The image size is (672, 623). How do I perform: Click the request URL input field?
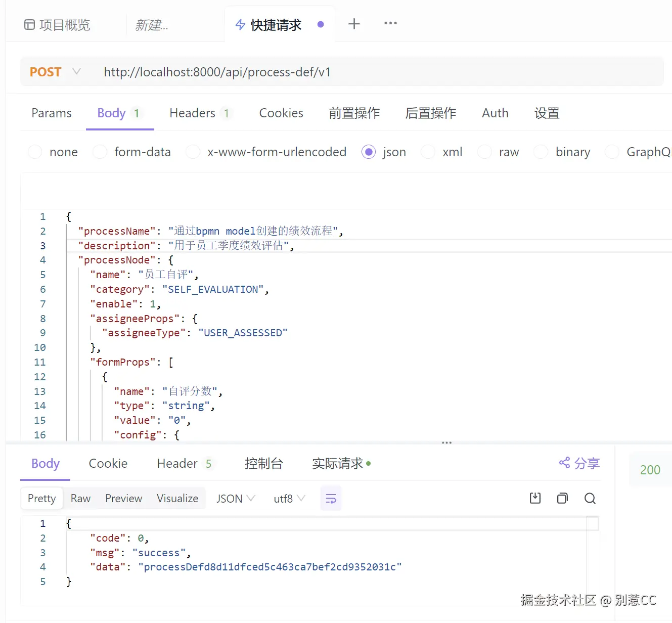(379, 72)
